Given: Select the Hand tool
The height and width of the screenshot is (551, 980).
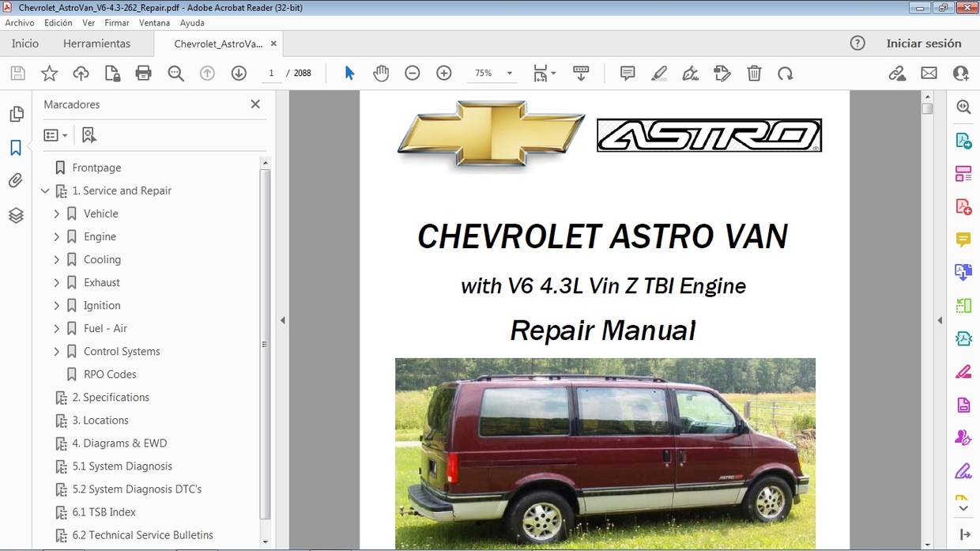Looking at the screenshot, I should [381, 73].
